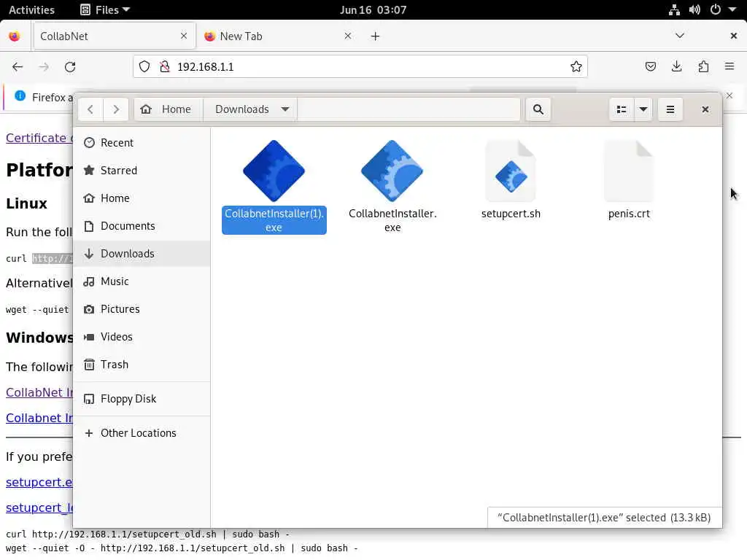Image resolution: width=747 pixels, height=560 pixels.
Task: Open search in Files window
Action: [x=538, y=109]
